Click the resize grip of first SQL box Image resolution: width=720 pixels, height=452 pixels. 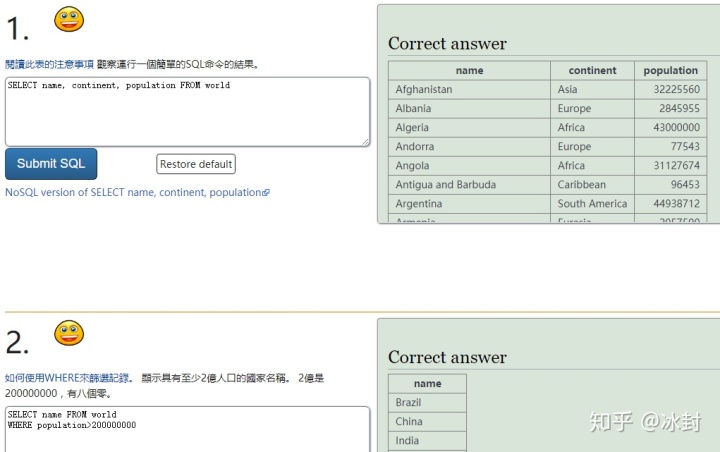366,142
